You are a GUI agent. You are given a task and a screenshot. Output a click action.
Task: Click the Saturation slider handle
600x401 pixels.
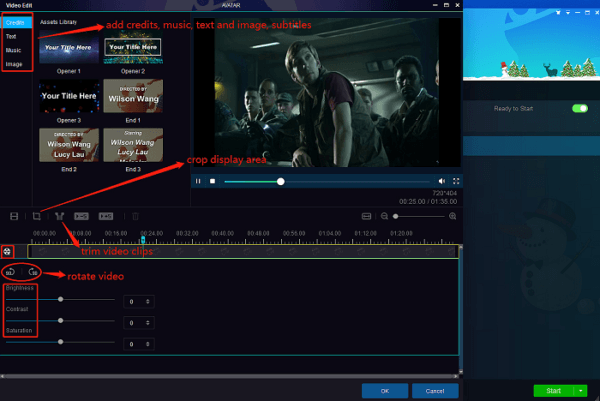tap(60, 342)
